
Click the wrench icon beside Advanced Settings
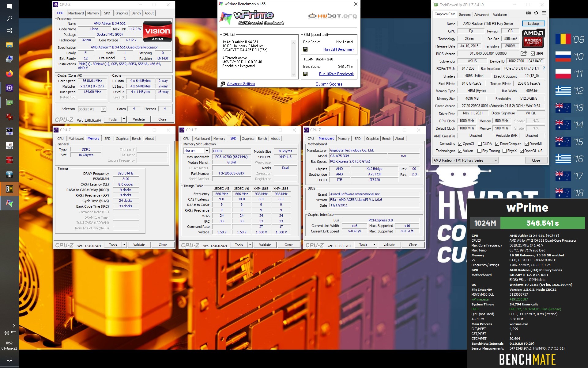point(222,84)
